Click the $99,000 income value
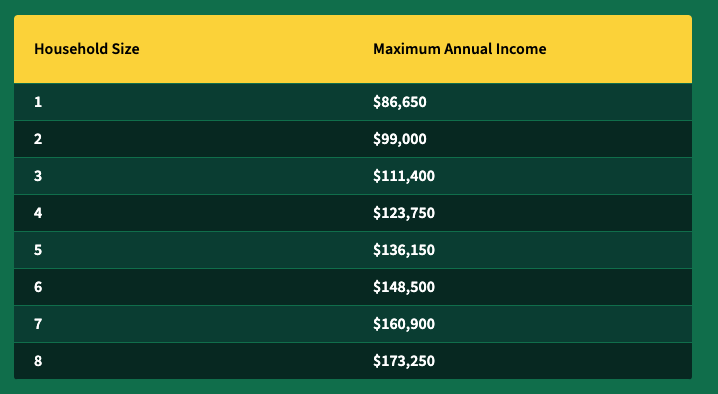Image resolution: width=718 pixels, height=394 pixels. click(x=400, y=139)
